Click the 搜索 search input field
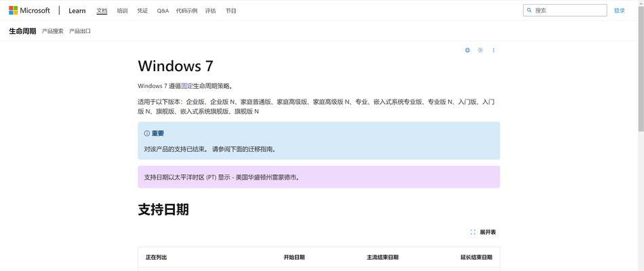The width and height of the screenshot is (644, 271). pyautogui.click(x=565, y=10)
